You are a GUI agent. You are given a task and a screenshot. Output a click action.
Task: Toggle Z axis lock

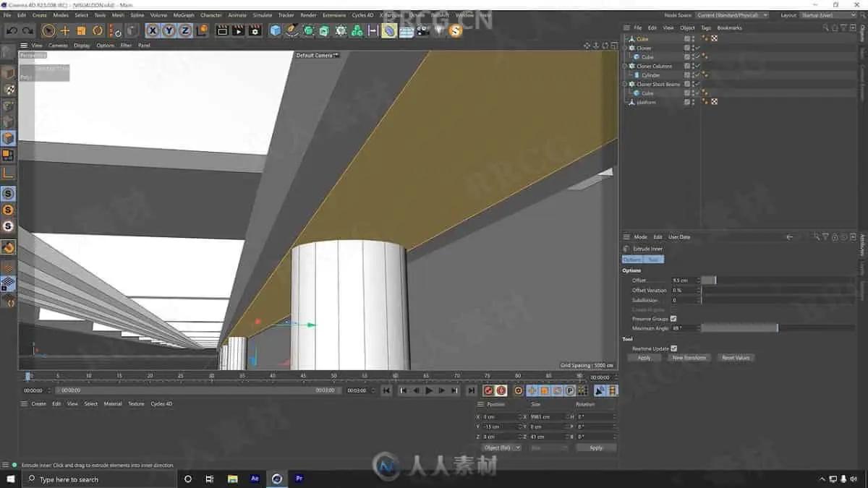(185, 30)
